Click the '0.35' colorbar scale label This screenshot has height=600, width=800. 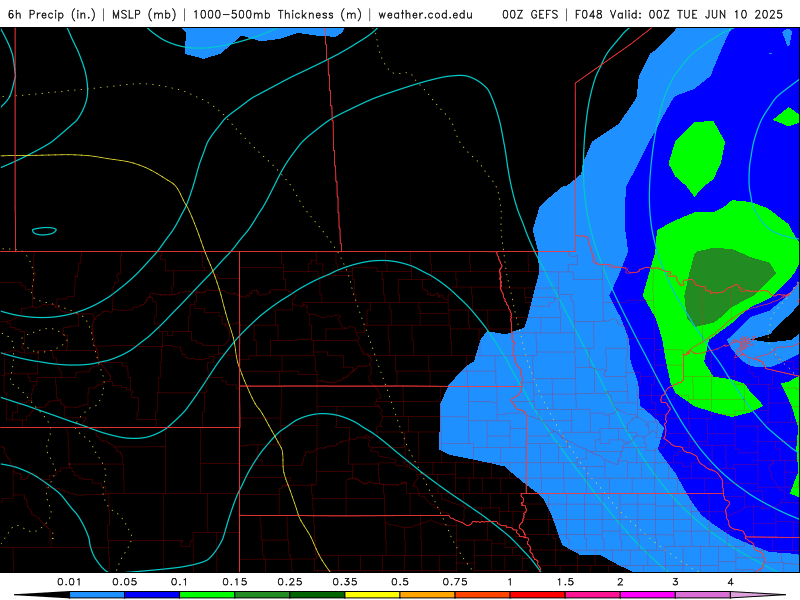[345, 582]
